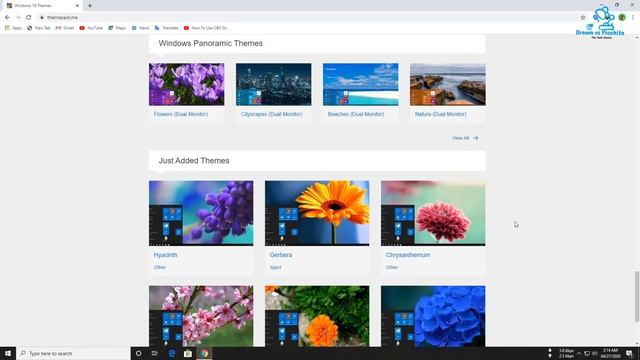Open the Apps bookmark shortcut
Screen dimensions: 640x360
pos(13,28)
